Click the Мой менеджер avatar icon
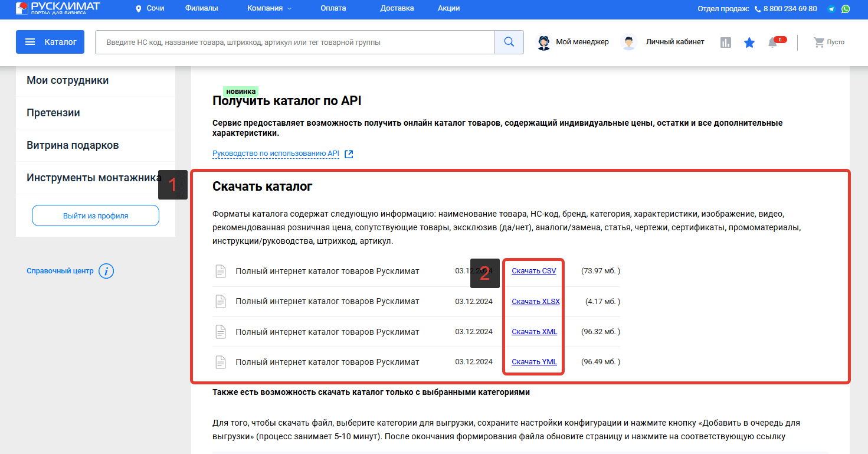Screen dimensions: 868x454 click(543, 42)
